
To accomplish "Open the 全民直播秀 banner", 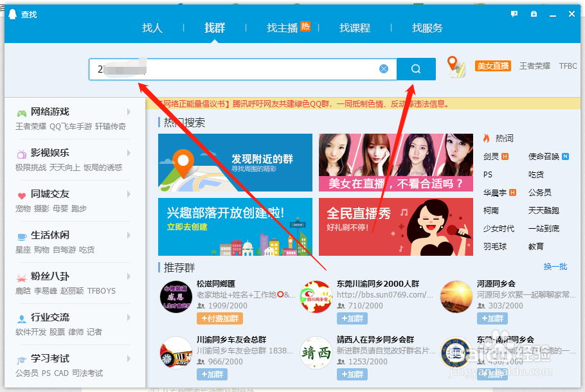I will [x=396, y=227].
